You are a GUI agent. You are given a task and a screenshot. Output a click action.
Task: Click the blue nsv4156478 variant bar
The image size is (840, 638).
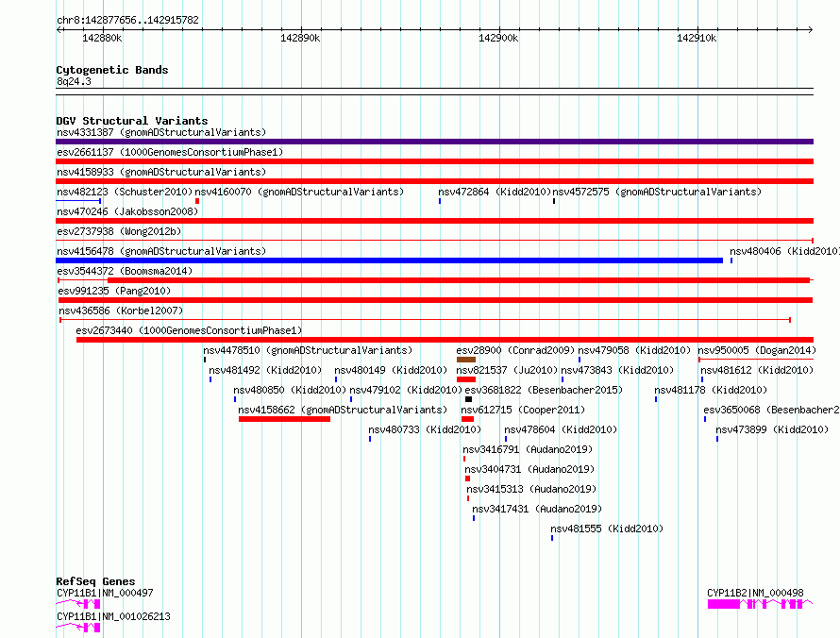[x=390, y=260]
